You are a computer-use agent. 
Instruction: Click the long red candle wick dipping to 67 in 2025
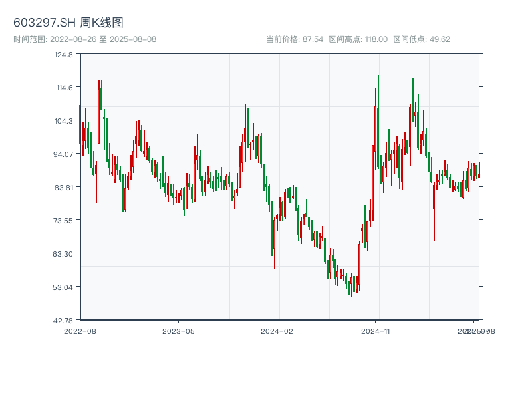pos(434,212)
